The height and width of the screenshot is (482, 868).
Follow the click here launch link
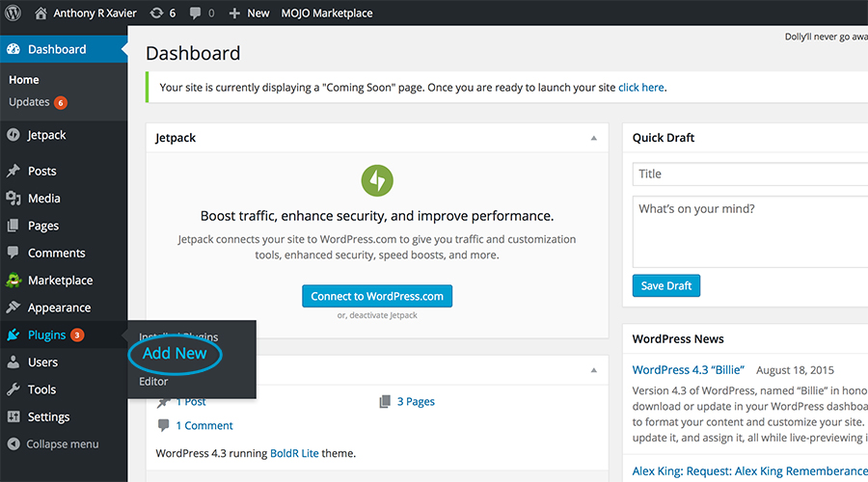(x=641, y=88)
